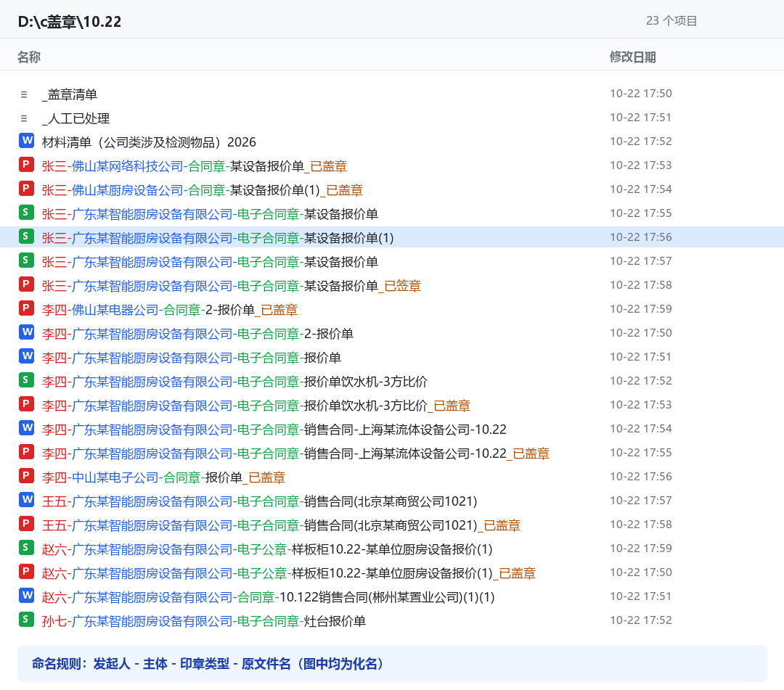Sort by the 名称 column header
This screenshot has height=690, width=784.
click(29, 57)
